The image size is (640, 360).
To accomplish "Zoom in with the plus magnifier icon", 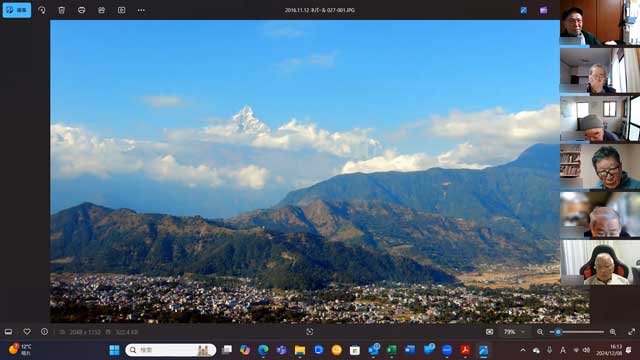I will point(613,332).
